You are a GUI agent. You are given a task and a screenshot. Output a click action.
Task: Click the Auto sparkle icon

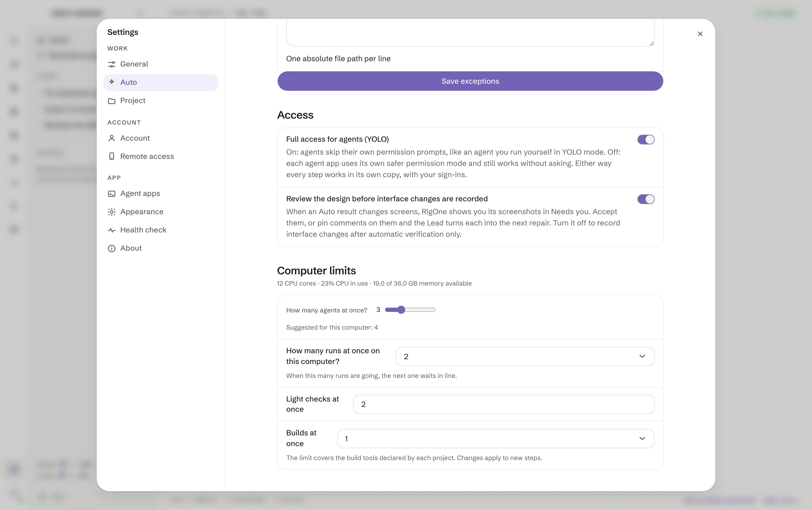(112, 82)
